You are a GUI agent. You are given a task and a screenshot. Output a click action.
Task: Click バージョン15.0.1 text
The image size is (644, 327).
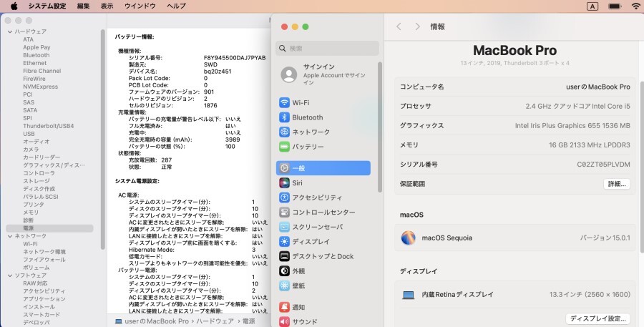605,238
